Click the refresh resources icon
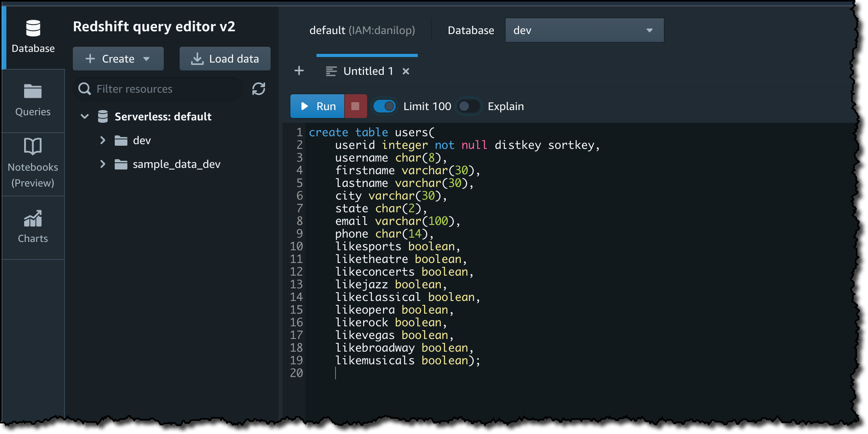 click(x=259, y=89)
